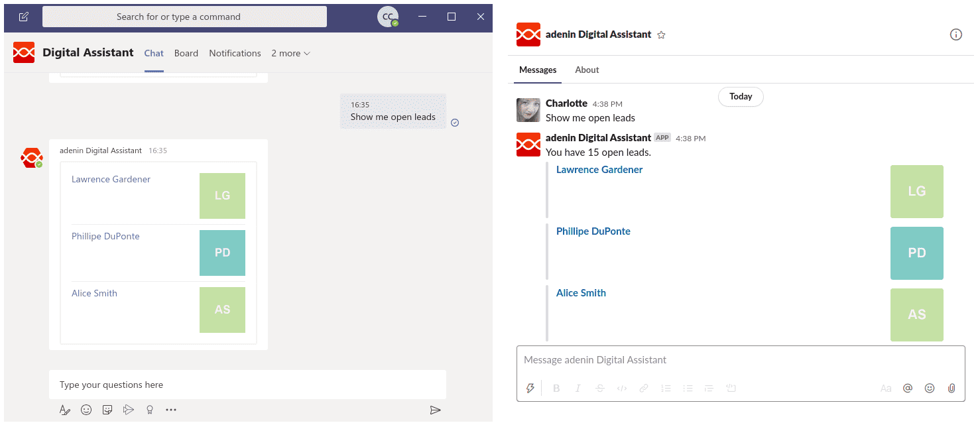This screenshot has height=427, width=980.
Task: Attach a file with the paperclip icon
Action: [951, 389]
